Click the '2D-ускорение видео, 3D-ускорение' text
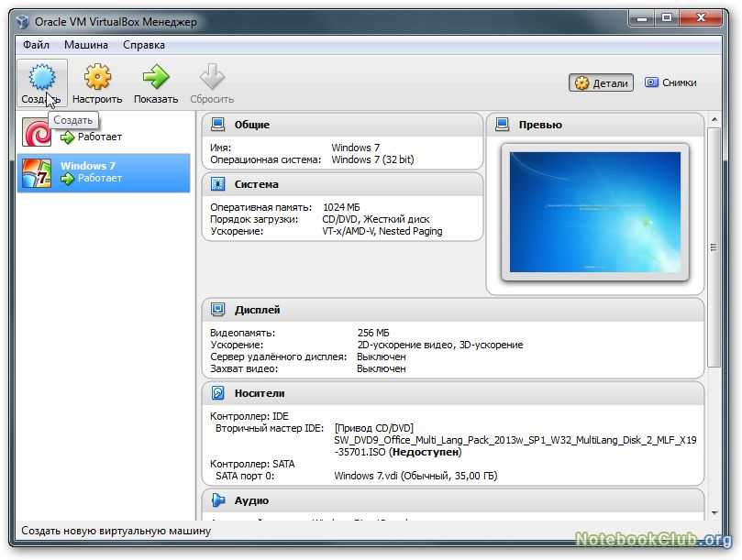 click(x=440, y=345)
